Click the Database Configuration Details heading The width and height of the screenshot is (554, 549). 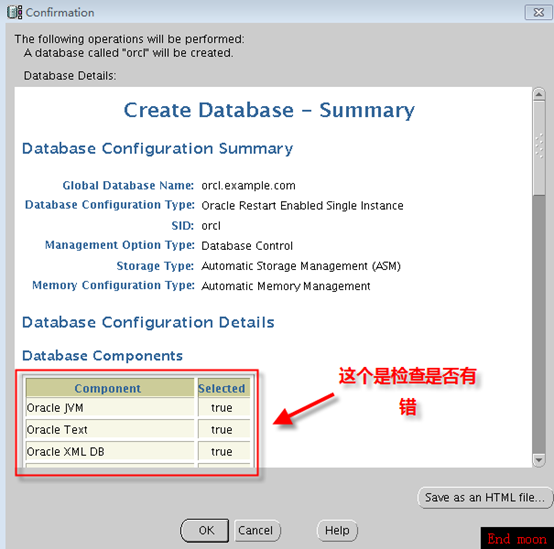pos(148,322)
